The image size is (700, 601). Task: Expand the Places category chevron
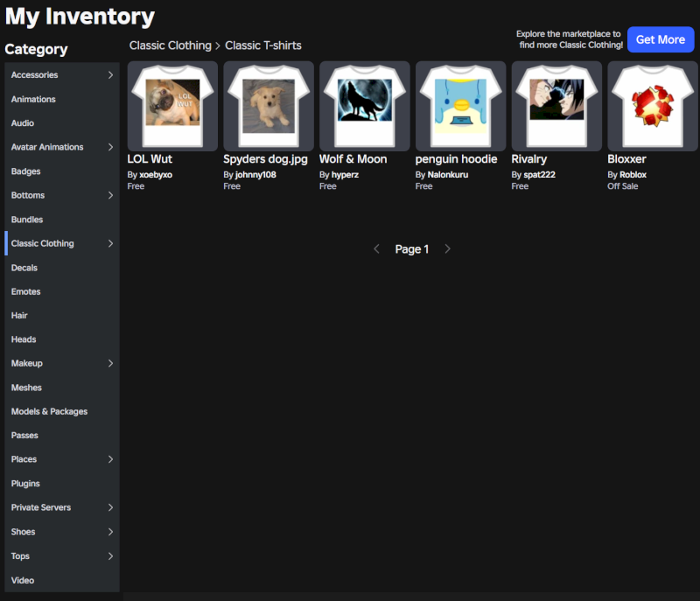point(110,459)
